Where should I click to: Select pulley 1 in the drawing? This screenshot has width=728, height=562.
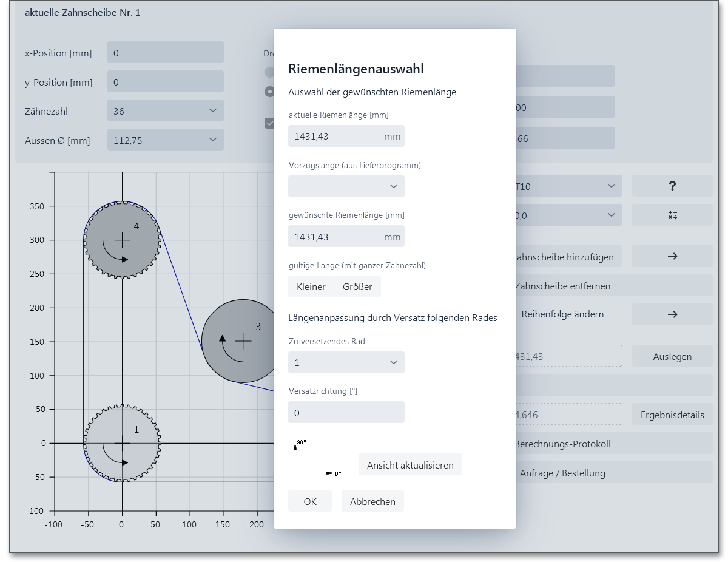pyautogui.click(x=122, y=443)
